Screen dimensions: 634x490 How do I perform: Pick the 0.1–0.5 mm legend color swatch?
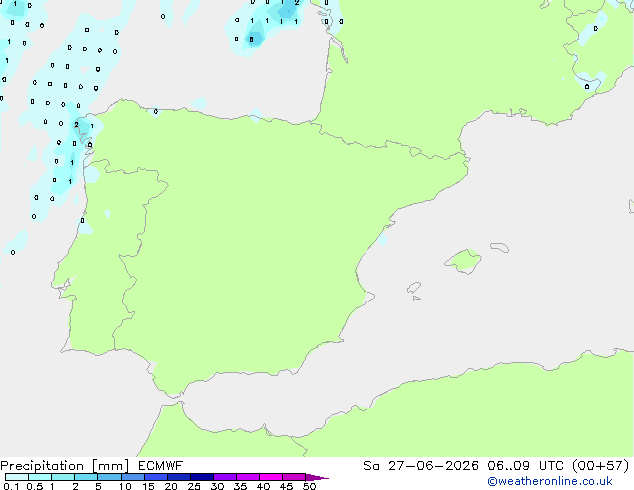(x=17, y=477)
